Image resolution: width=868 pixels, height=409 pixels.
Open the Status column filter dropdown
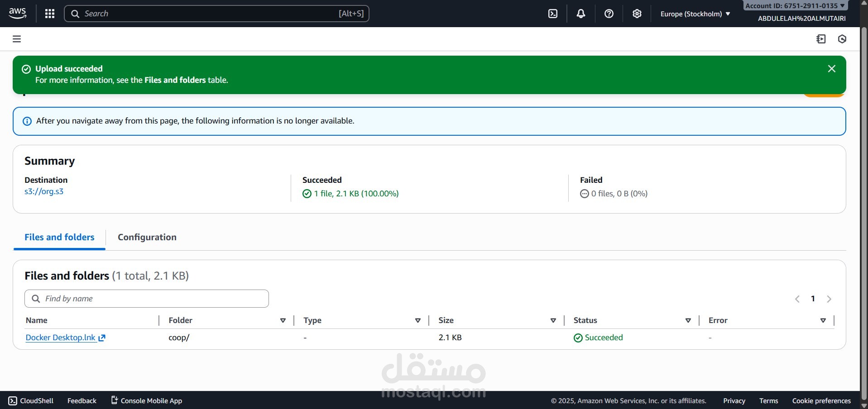click(x=688, y=320)
